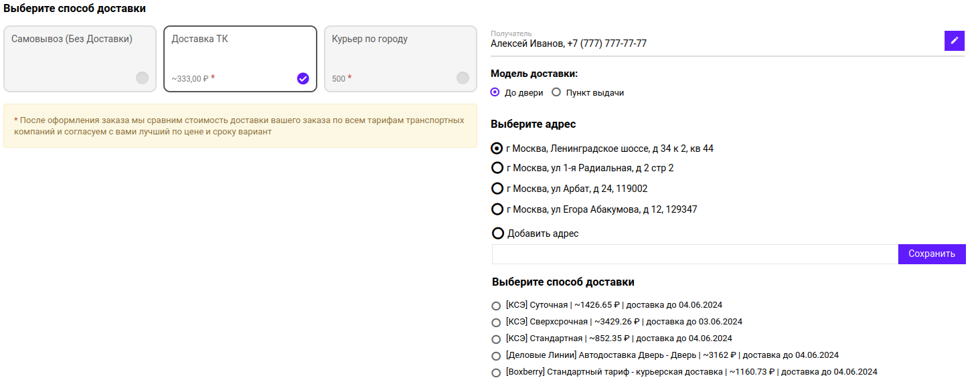This screenshot has height=388, width=980.
Task: Select the Самовывоз (Без Доставки) card
Action: click(80, 59)
